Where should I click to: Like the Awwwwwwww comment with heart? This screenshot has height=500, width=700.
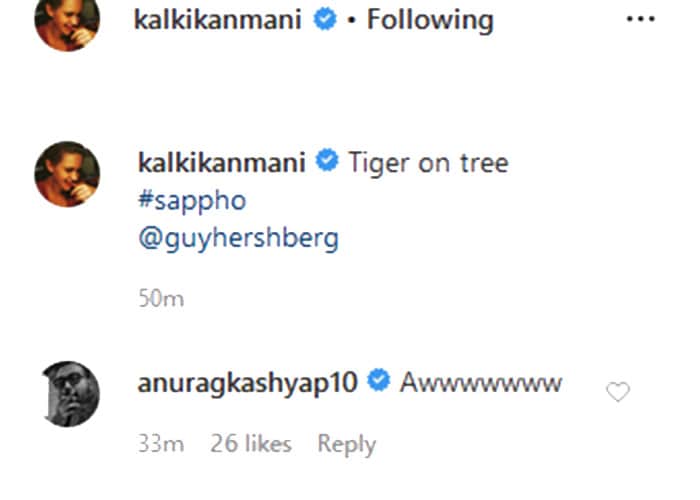(618, 392)
